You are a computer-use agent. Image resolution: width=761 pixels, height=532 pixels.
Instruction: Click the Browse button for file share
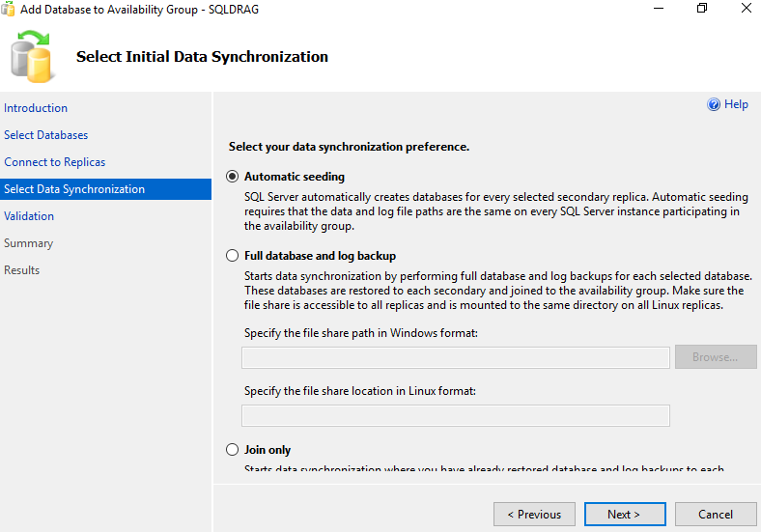pyautogui.click(x=716, y=357)
